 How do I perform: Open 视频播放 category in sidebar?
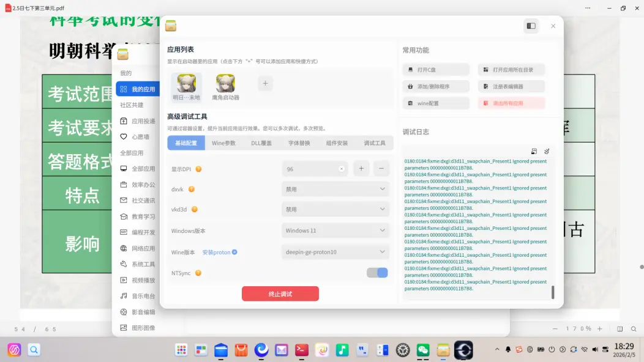[138, 280]
